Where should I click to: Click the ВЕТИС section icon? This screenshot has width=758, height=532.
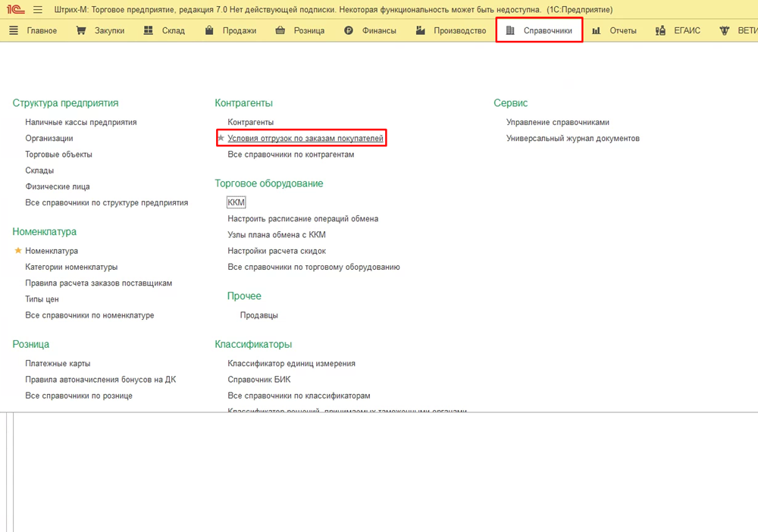pos(725,31)
